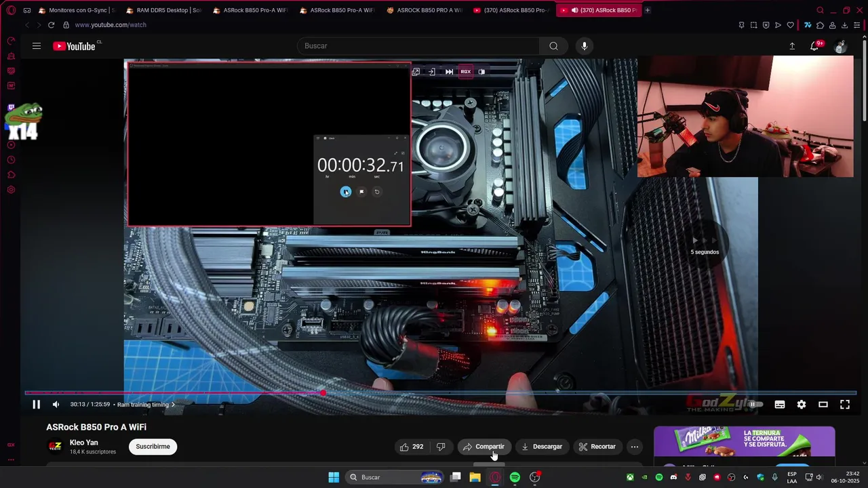This screenshot has width=868, height=488.
Task: Open File Explorer from the taskbar
Action: pyautogui.click(x=475, y=477)
